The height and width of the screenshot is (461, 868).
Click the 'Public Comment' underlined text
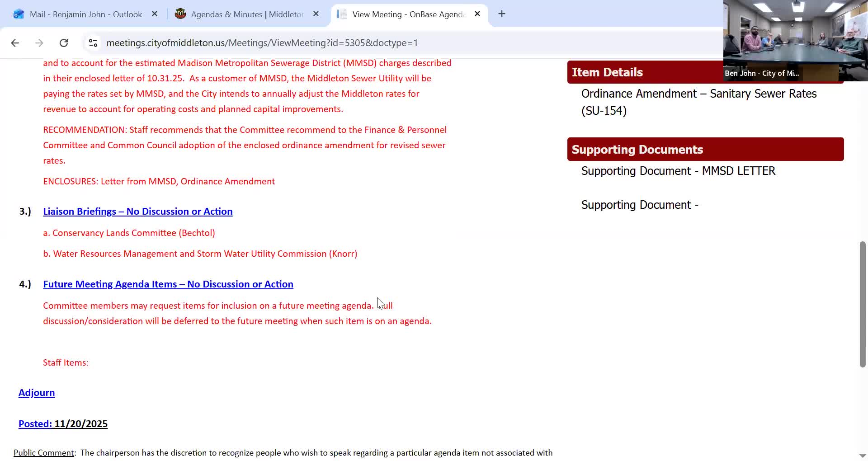(44, 453)
